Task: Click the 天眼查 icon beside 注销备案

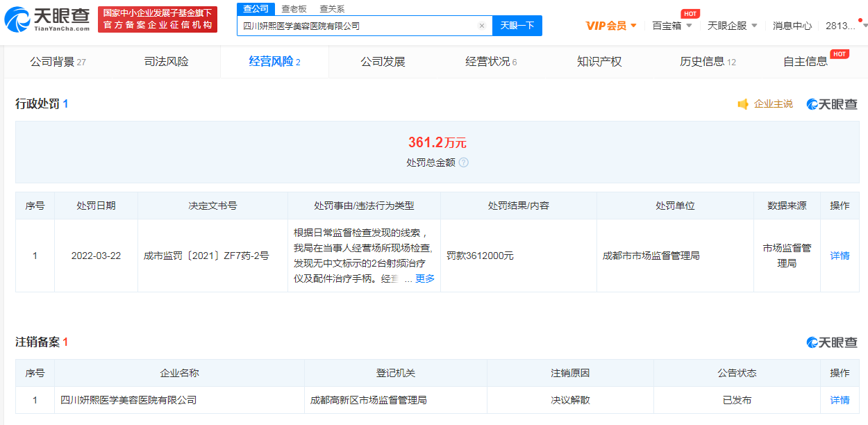Action: 810,343
